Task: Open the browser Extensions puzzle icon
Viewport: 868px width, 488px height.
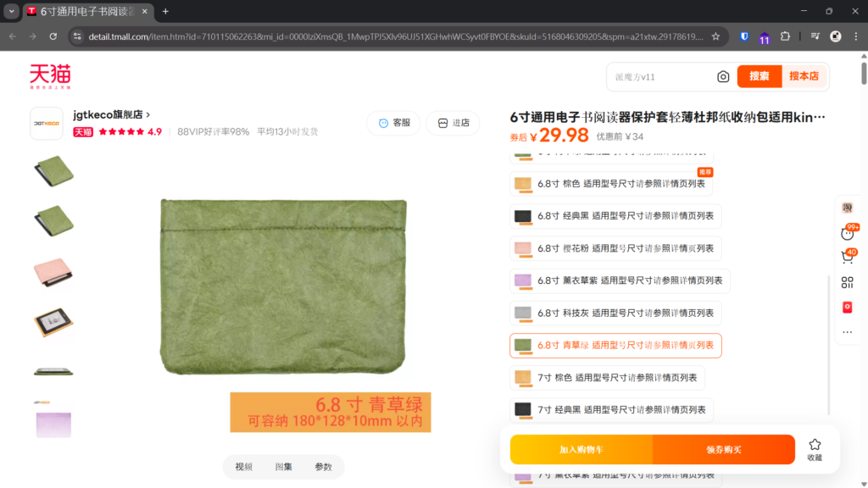Action: [785, 36]
